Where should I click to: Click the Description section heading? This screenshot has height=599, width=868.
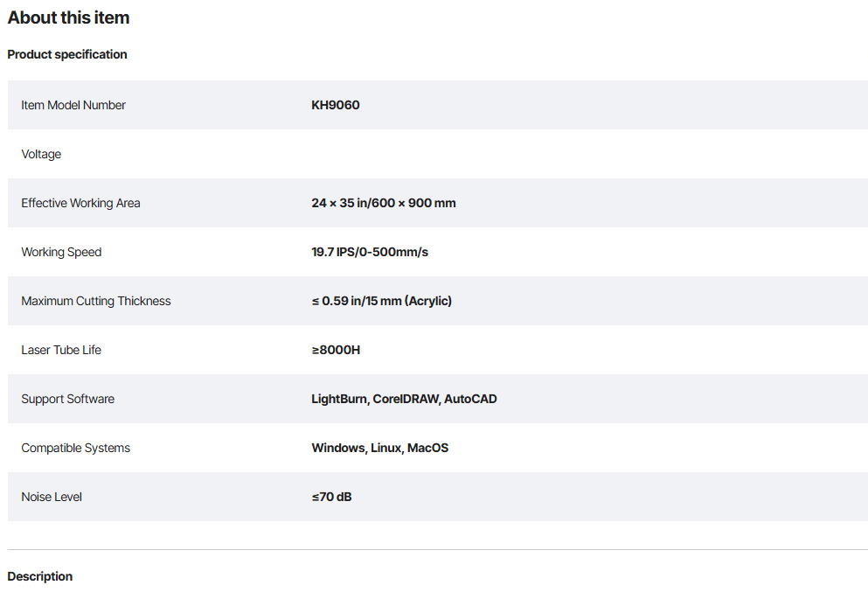tap(40, 576)
